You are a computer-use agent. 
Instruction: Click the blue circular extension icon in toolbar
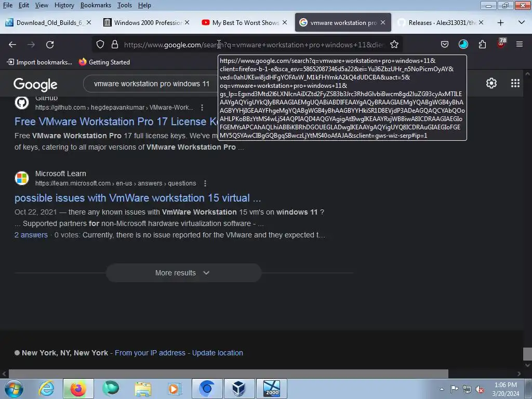(463, 45)
